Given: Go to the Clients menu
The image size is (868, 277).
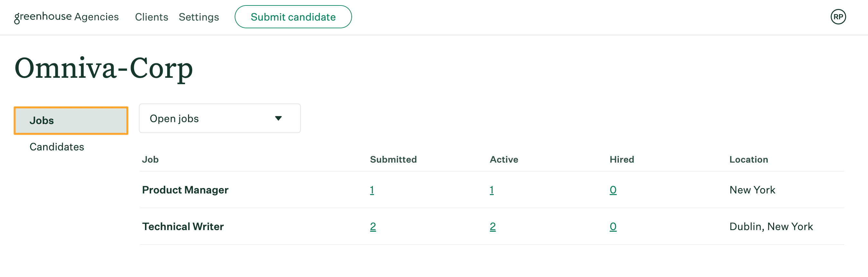Looking at the screenshot, I should click(x=152, y=17).
